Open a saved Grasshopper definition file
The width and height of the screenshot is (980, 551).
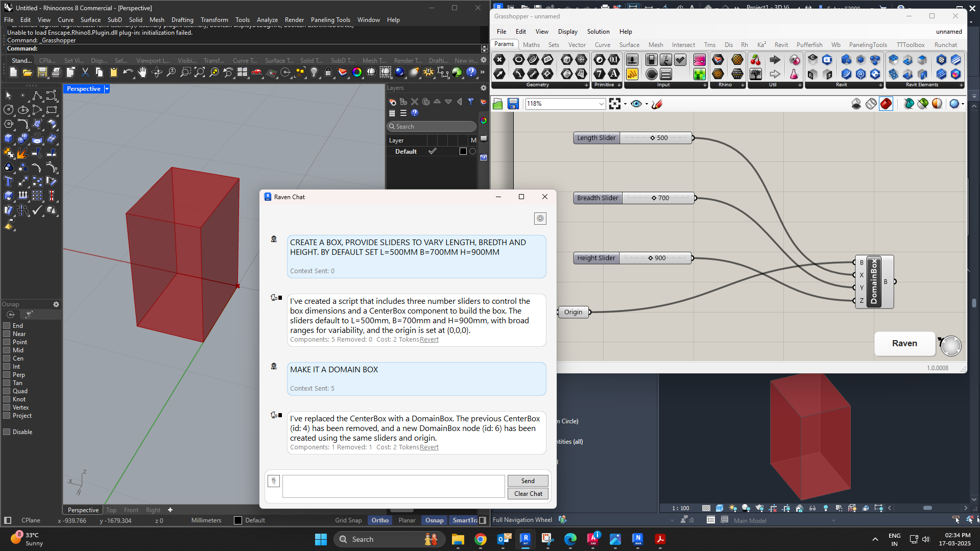coord(497,104)
